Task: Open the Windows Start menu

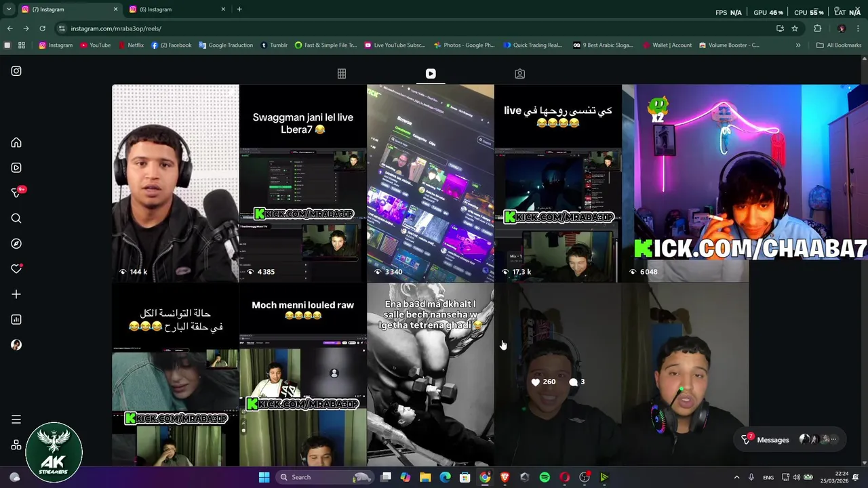Action: pyautogui.click(x=264, y=477)
